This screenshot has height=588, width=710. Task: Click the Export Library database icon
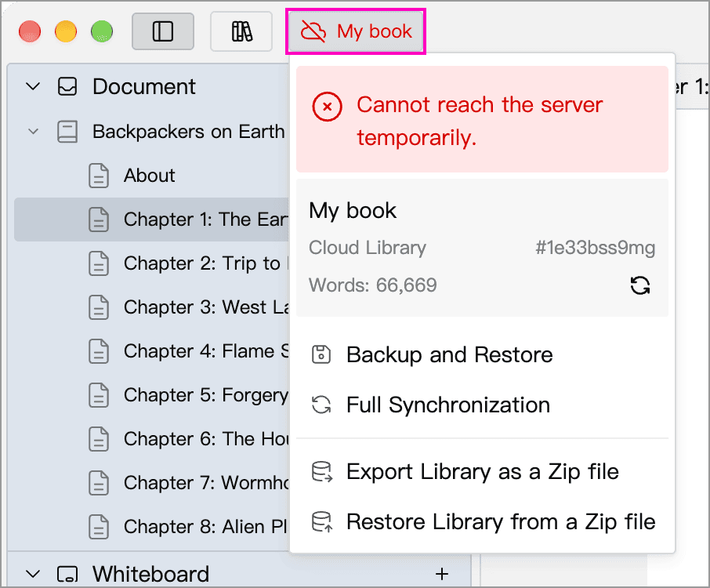click(x=322, y=472)
